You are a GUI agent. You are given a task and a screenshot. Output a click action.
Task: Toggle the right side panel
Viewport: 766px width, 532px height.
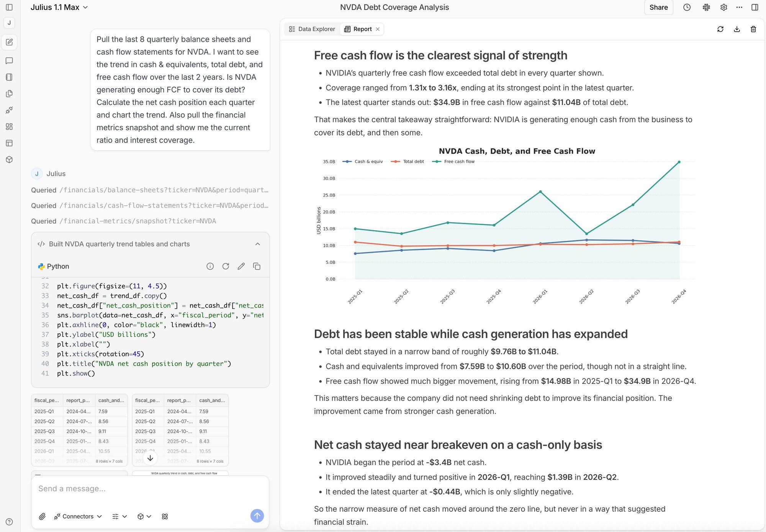[755, 7]
